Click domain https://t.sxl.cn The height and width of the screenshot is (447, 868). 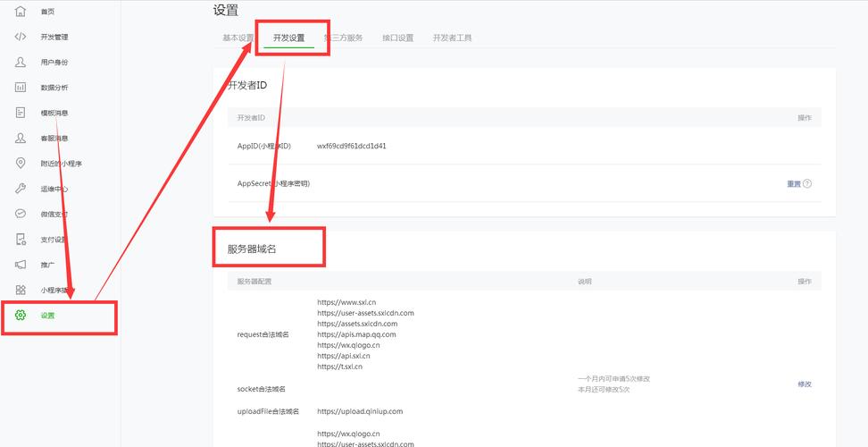click(340, 367)
